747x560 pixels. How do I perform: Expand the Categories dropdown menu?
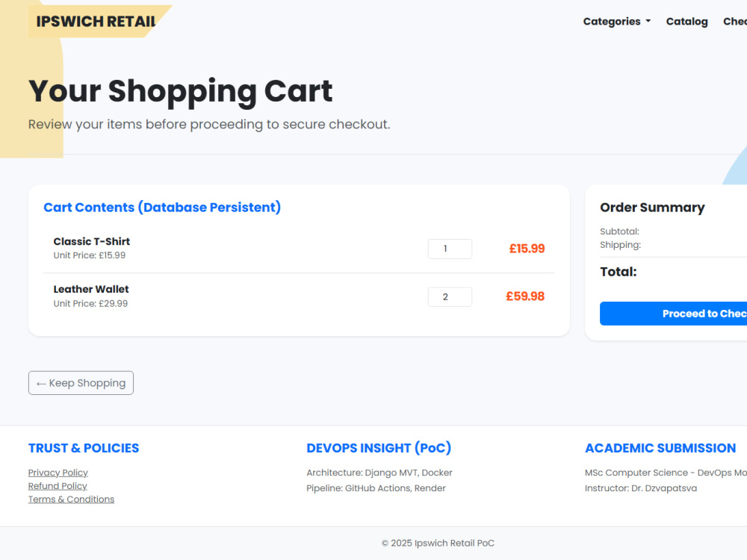(616, 22)
